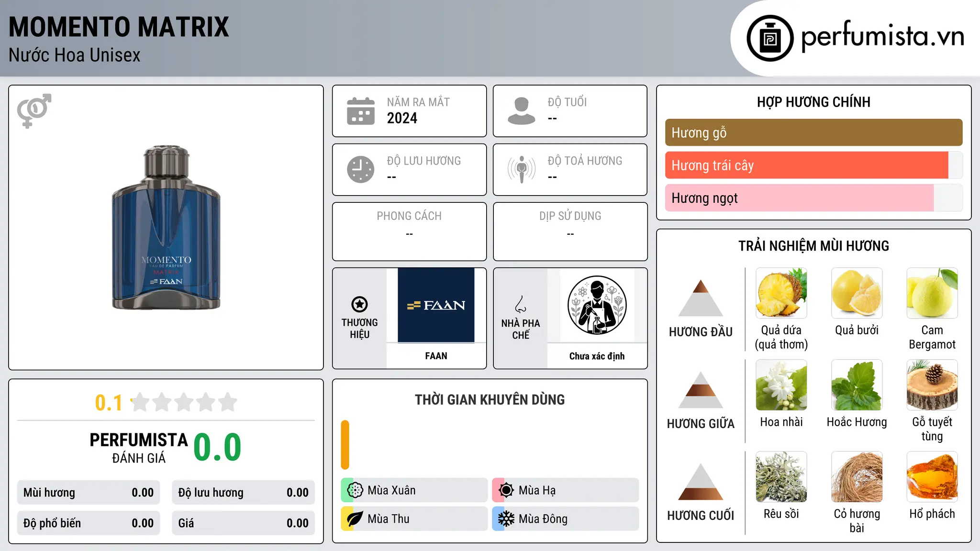Click the person icon beside Độ Tuổi
The image size is (980, 551).
521,111
